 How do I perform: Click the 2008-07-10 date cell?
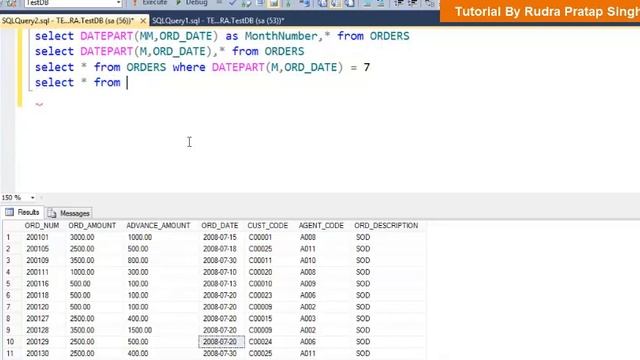point(220,272)
